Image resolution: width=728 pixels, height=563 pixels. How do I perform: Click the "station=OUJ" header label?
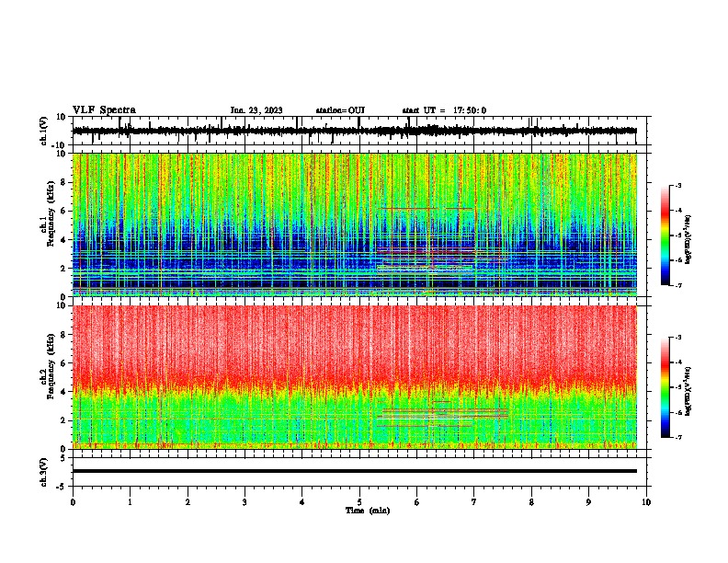click(x=340, y=110)
